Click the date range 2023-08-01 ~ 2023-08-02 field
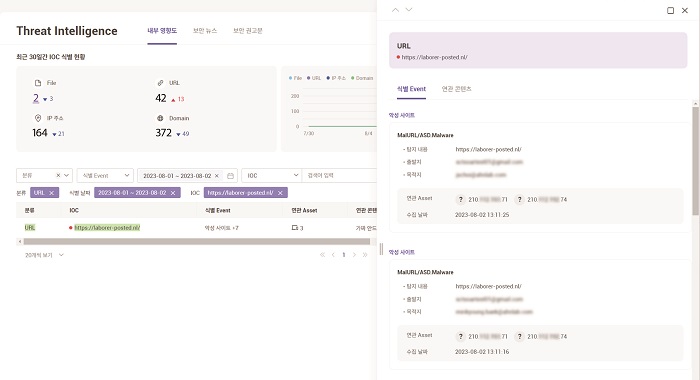Viewport: 700px width, 380px height. click(177, 176)
